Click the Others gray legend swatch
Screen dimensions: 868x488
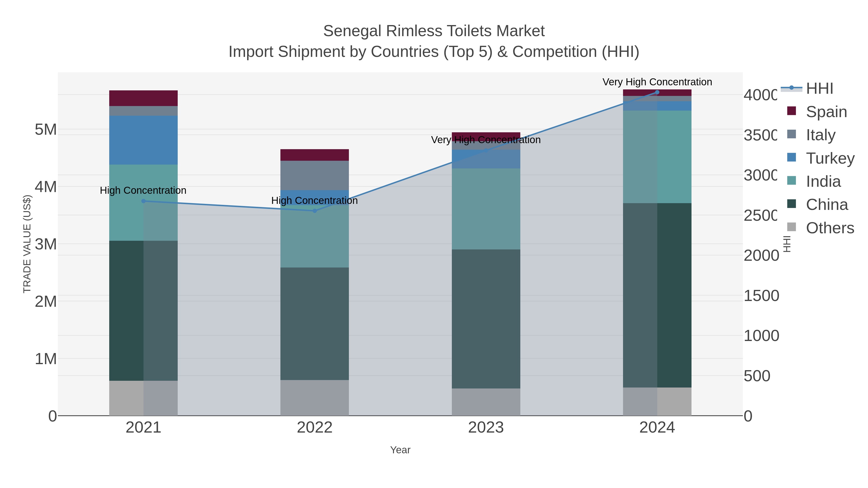click(x=792, y=227)
